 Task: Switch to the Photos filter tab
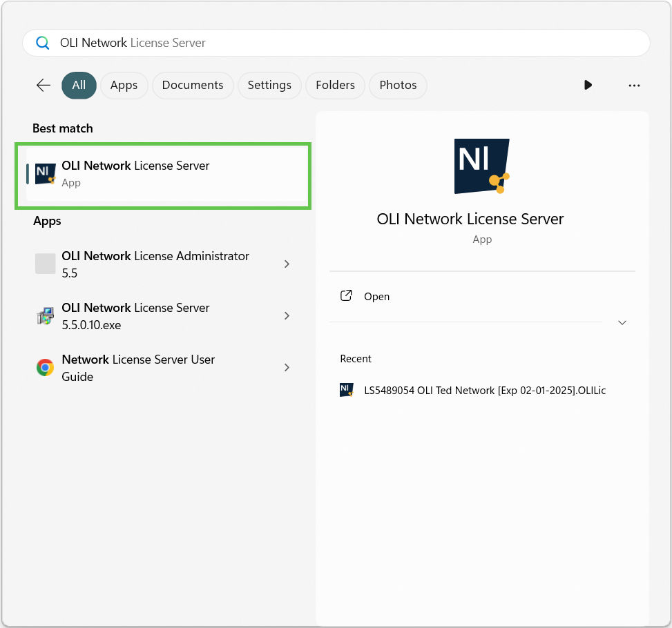click(398, 86)
